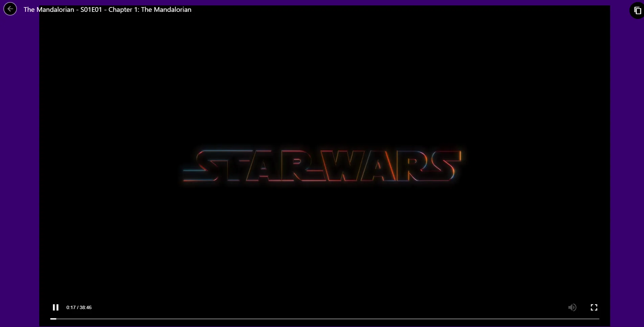
Task: Open the copy/cast icon at top right
Action: coord(637,10)
